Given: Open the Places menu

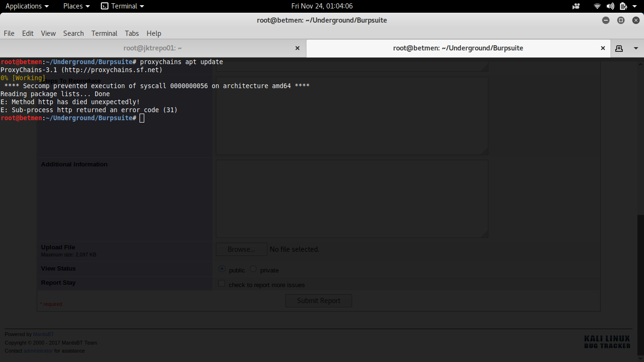Looking at the screenshot, I should click(76, 6).
